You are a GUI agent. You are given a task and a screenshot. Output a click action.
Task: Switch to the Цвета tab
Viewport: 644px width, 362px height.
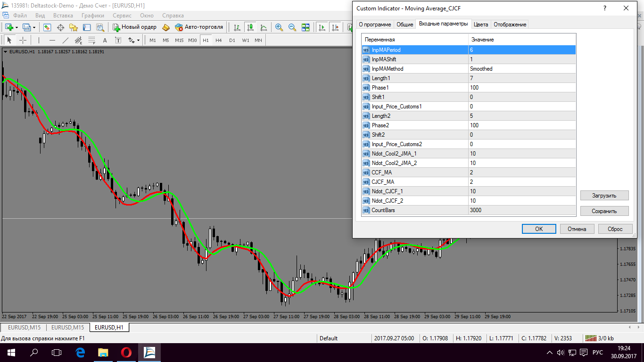481,25
